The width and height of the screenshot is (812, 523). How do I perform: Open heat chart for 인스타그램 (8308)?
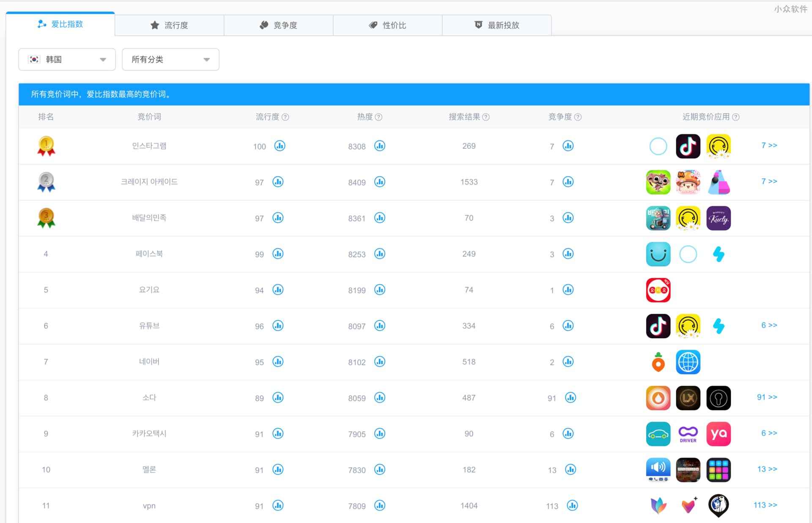coord(380,146)
